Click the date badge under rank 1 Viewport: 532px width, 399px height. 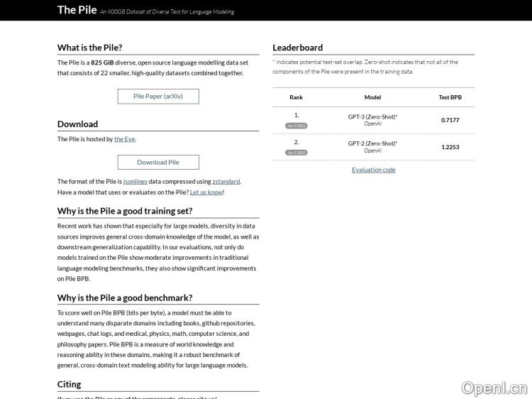[296, 126]
